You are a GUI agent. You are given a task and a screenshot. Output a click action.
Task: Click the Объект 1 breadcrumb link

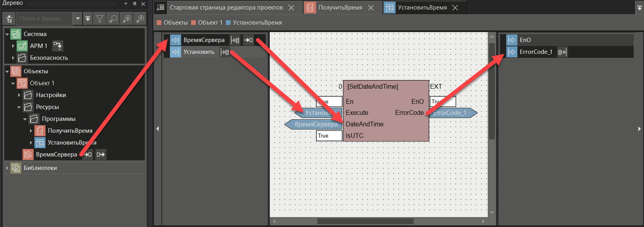[x=210, y=23]
